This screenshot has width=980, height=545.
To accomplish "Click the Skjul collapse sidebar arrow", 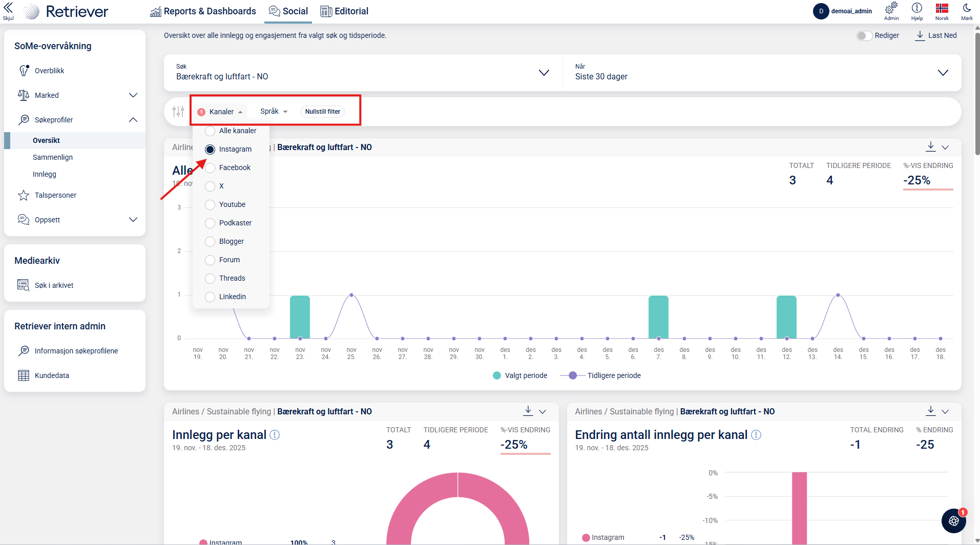I will pos(8,8).
